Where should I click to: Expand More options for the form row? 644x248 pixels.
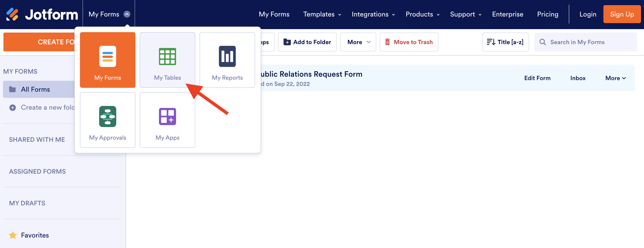[x=615, y=78]
